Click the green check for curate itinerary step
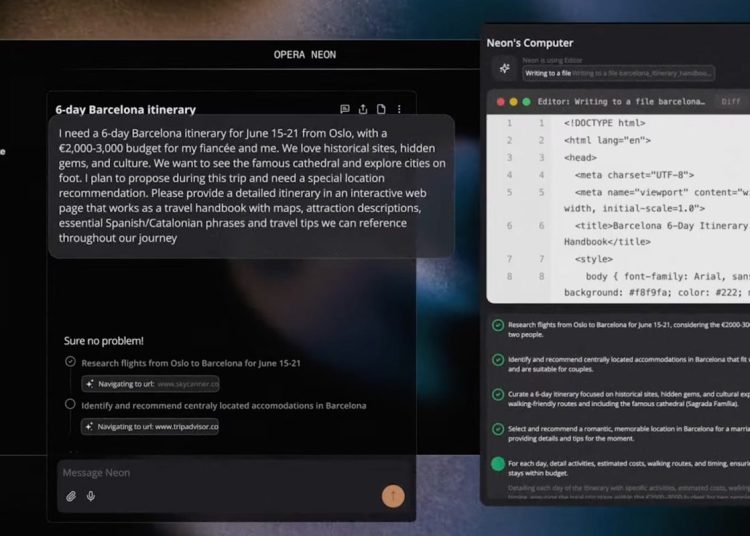 point(498,394)
